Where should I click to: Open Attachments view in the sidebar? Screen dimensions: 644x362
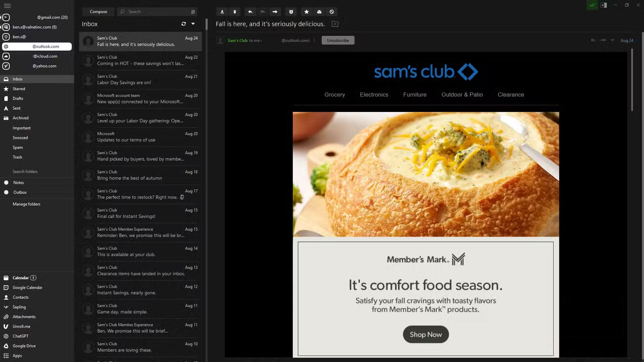24,317
